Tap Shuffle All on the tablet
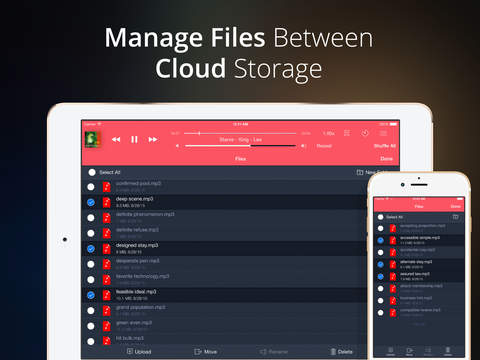This screenshot has width=480, height=360. coord(385,146)
